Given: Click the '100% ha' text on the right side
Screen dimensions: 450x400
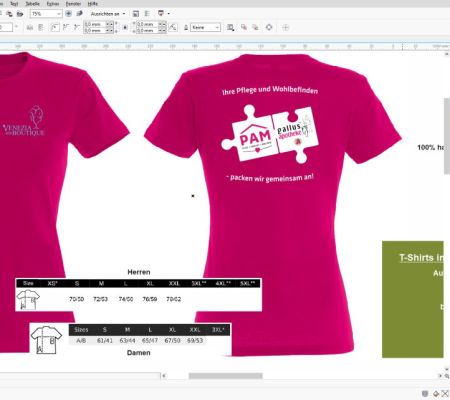Looking at the screenshot, I should pyautogui.click(x=431, y=147).
